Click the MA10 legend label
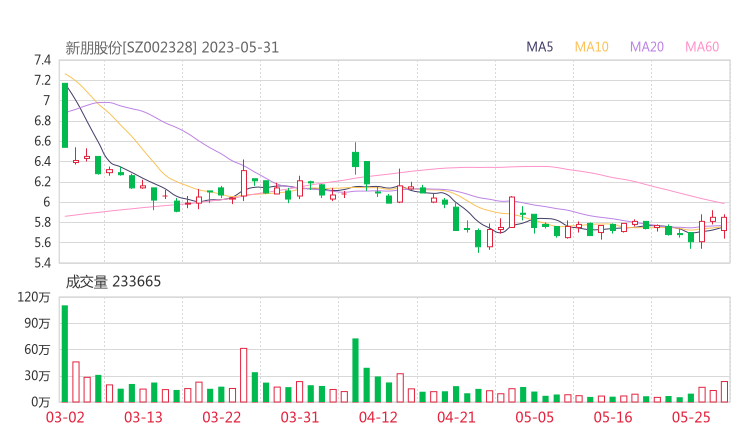Image resolution: width=740 pixels, height=440 pixels. (x=591, y=47)
